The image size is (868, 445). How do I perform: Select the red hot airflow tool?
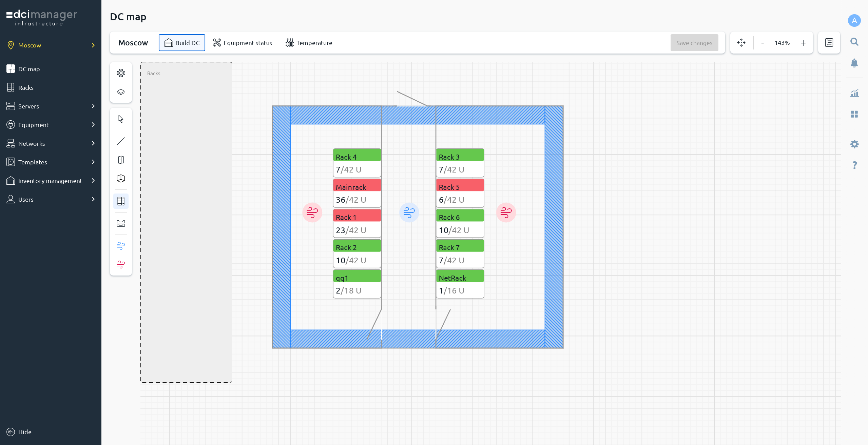pos(121,264)
